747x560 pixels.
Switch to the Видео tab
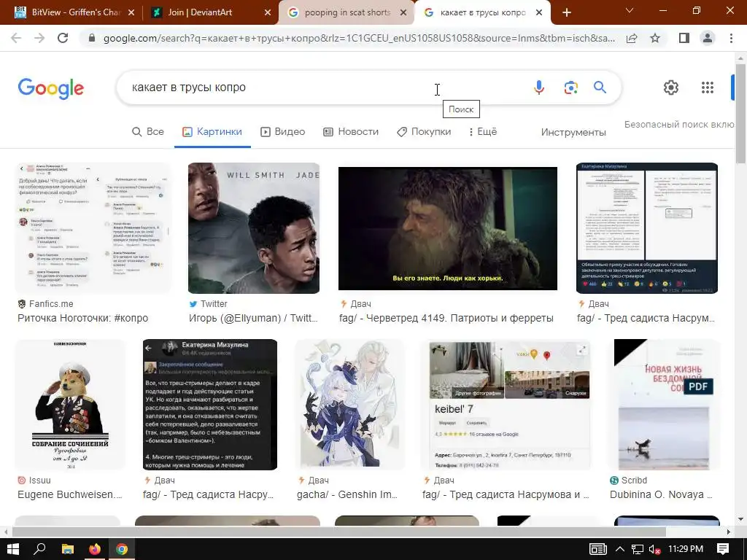(x=283, y=132)
